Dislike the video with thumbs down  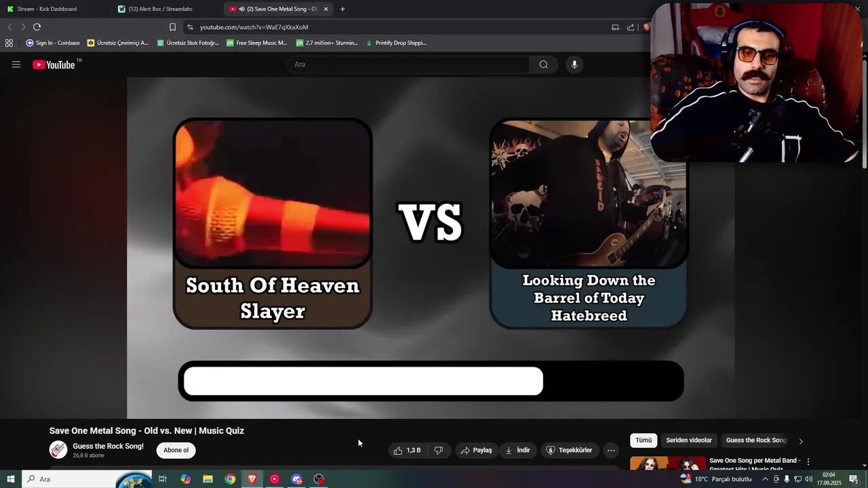coord(439,450)
